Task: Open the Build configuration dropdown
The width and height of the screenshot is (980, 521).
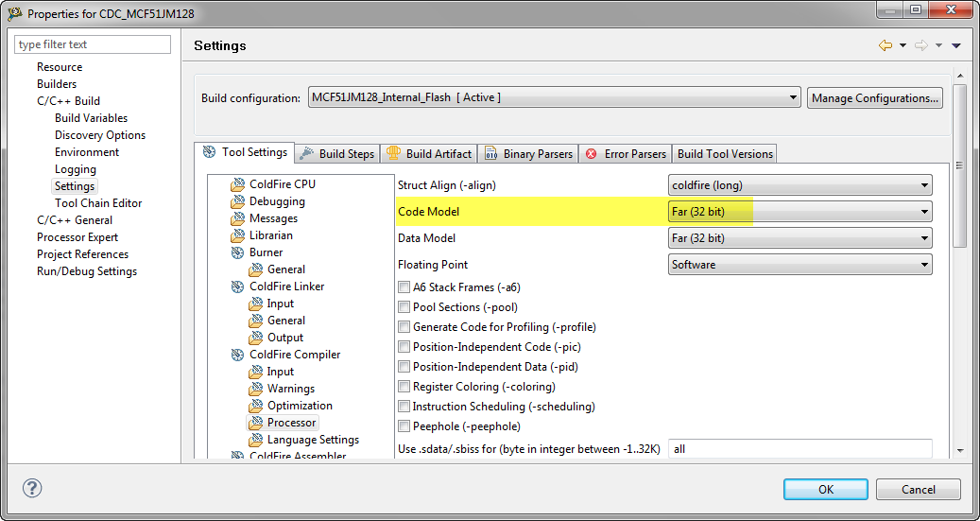Action: (555, 98)
